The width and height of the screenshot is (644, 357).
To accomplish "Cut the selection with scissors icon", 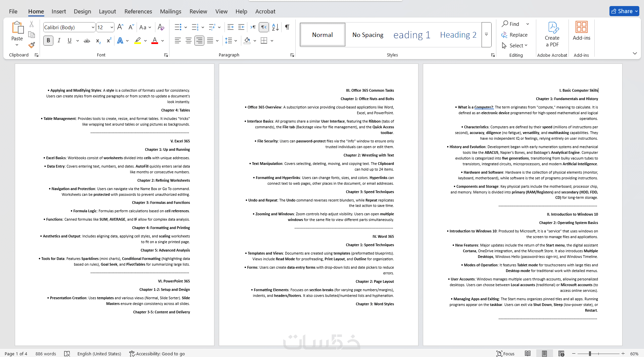I will pos(32,24).
